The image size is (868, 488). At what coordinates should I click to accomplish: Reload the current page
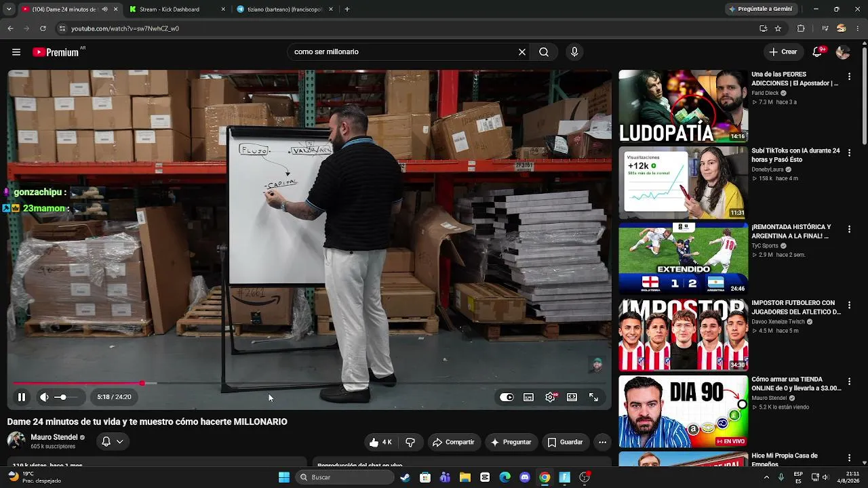click(43, 28)
